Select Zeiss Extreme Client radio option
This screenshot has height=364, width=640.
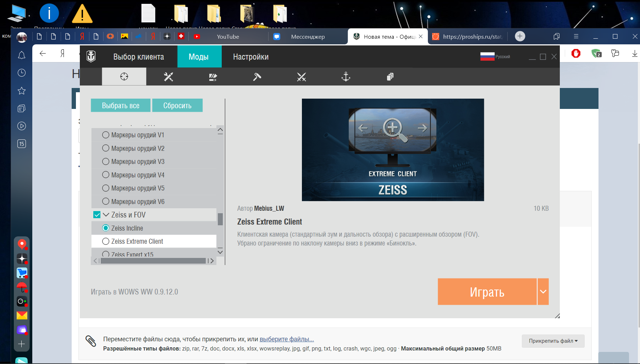[106, 241]
